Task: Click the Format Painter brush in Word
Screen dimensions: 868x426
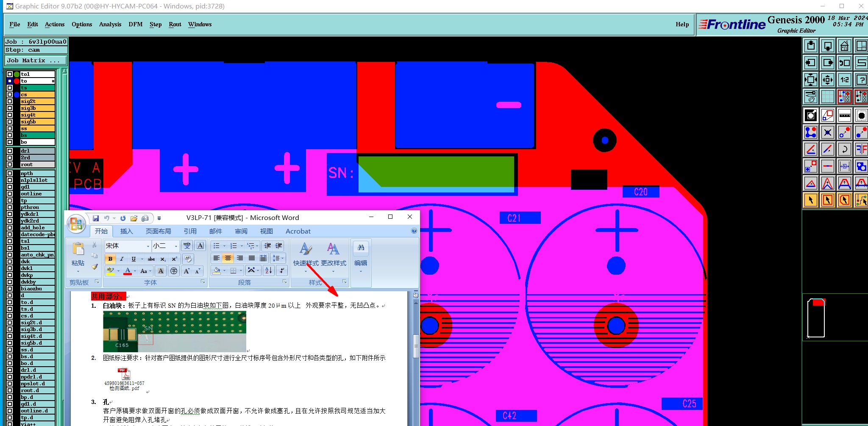Action: (x=95, y=267)
